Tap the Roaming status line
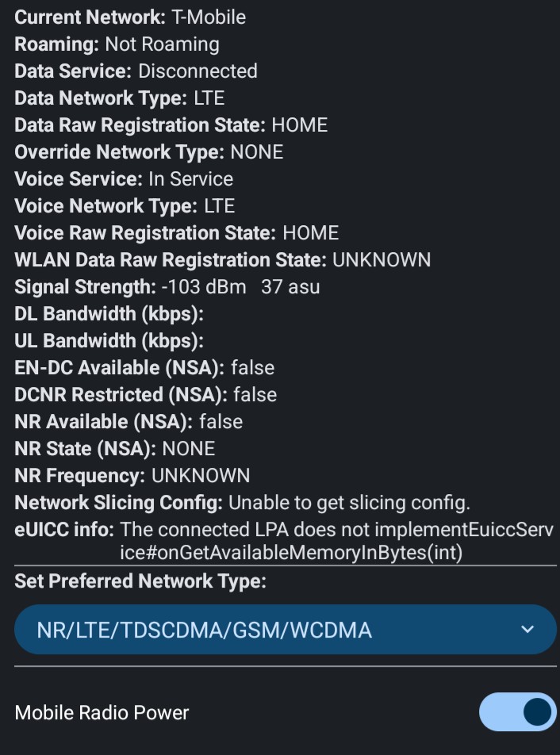This screenshot has width=560, height=755. pyautogui.click(x=117, y=44)
